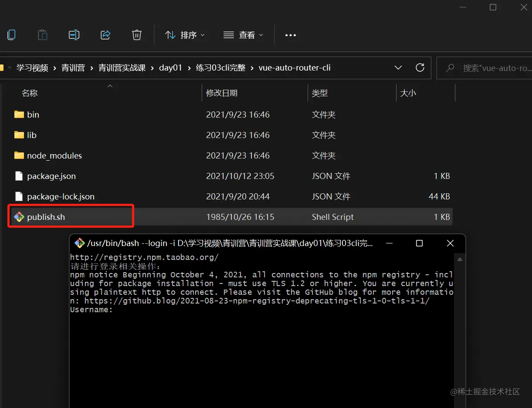Maximize the Git Bash terminal window
Image resolution: width=532 pixels, height=408 pixels.
coord(419,243)
